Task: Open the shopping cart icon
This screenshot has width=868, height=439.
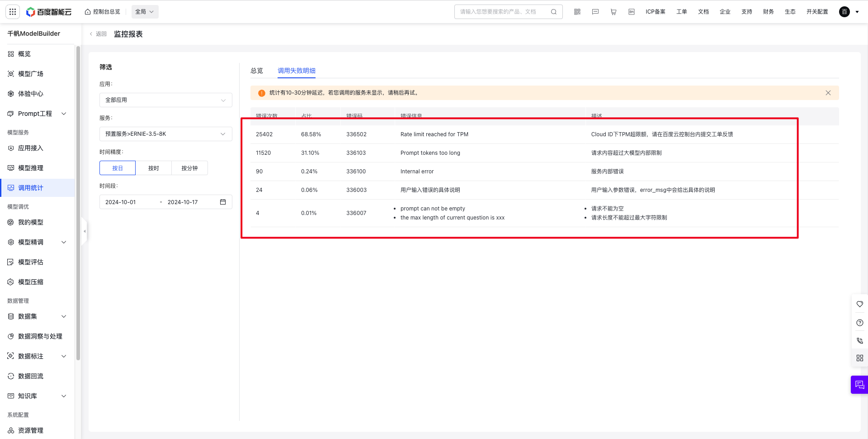Action: click(x=613, y=12)
